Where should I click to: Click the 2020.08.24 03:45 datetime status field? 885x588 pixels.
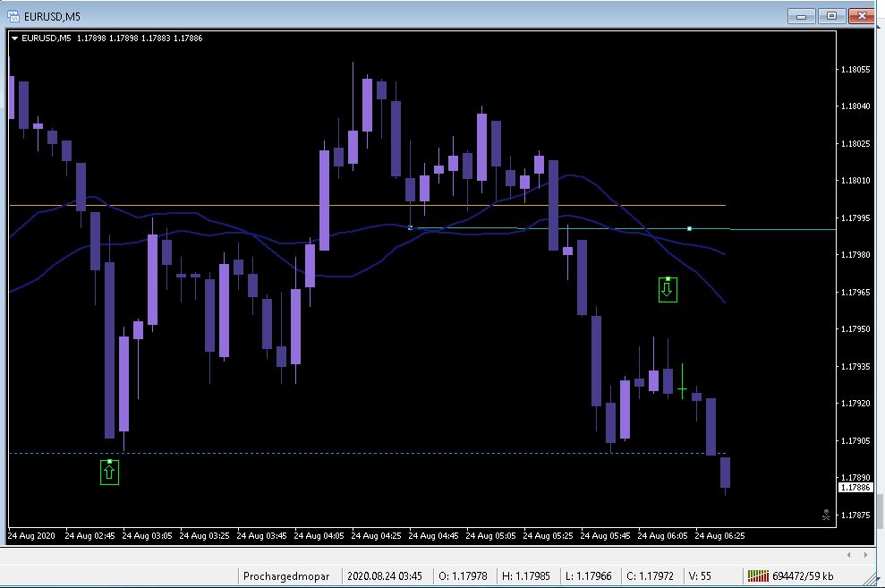pos(385,576)
